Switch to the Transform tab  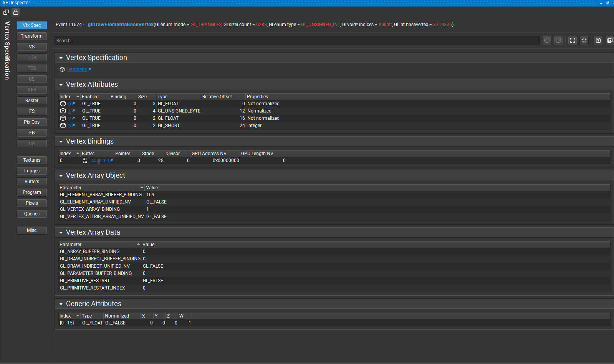click(x=32, y=36)
